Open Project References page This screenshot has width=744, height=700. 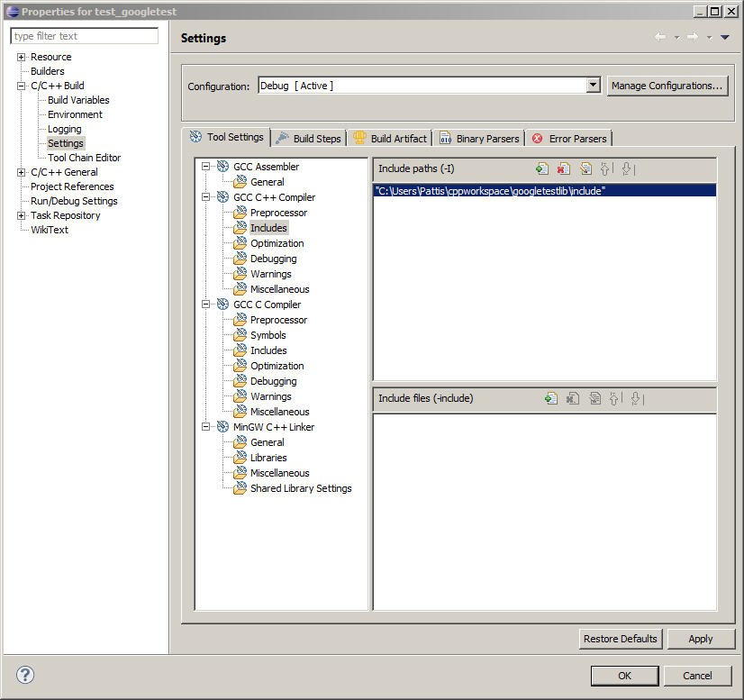pyautogui.click(x=72, y=186)
